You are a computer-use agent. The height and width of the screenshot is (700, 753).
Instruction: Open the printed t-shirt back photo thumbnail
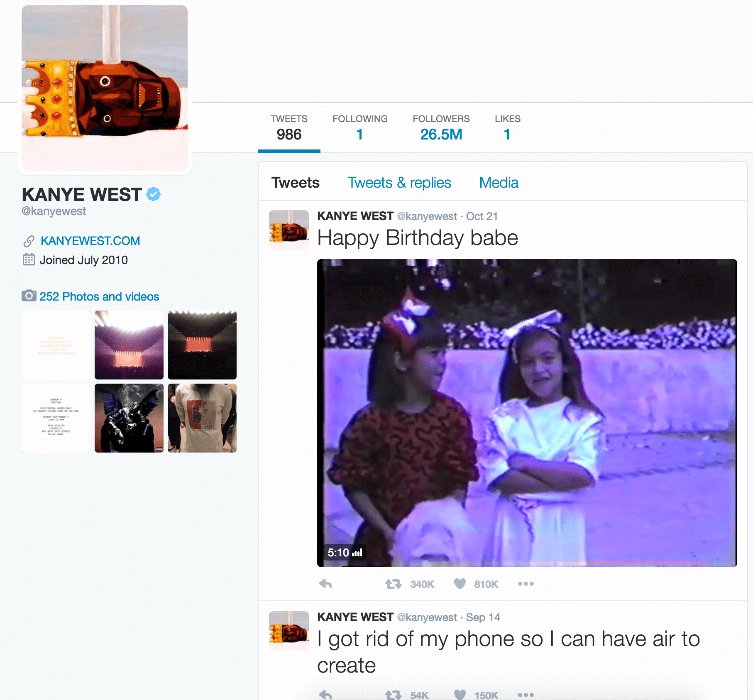[202, 418]
